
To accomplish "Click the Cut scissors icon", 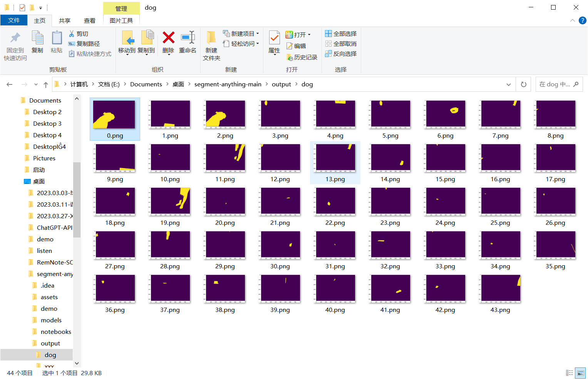I will tap(72, 34).
